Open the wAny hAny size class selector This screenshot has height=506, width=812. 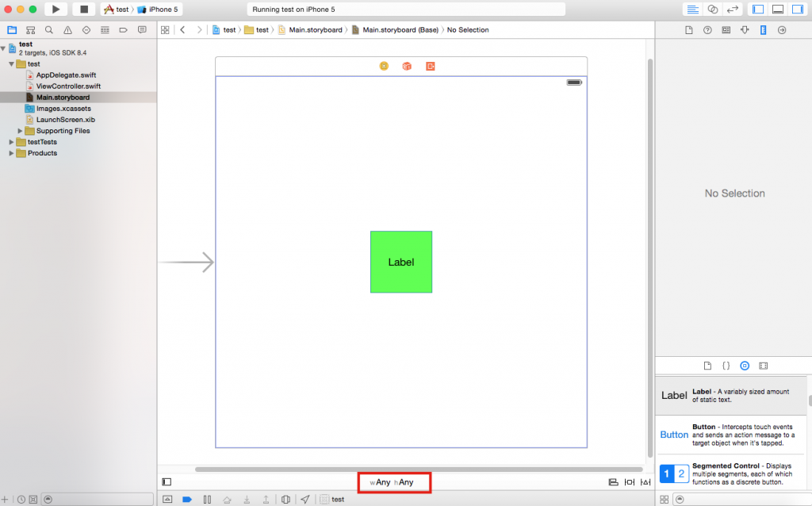tap(394, 481)
